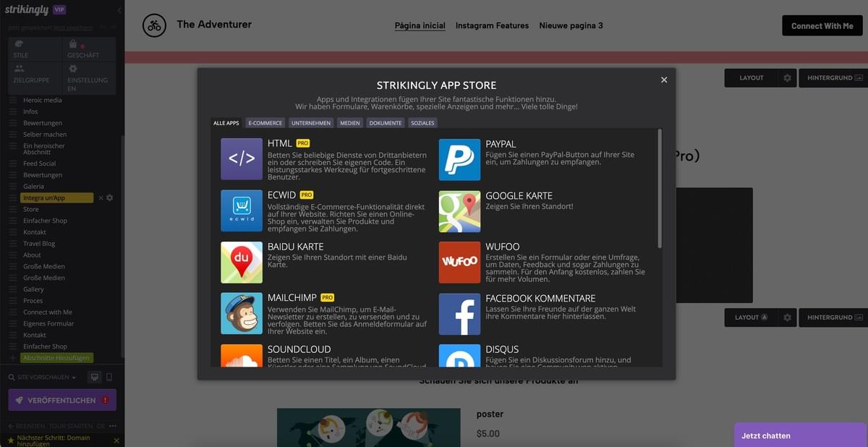Open Einstellungen settings panel

(x=89, y=79)
